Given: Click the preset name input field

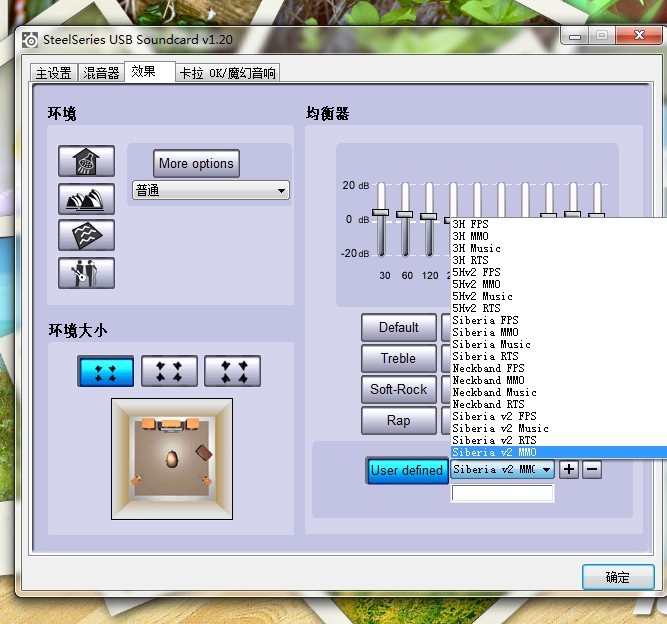Looking at the screenshot, I should [502, 493].
